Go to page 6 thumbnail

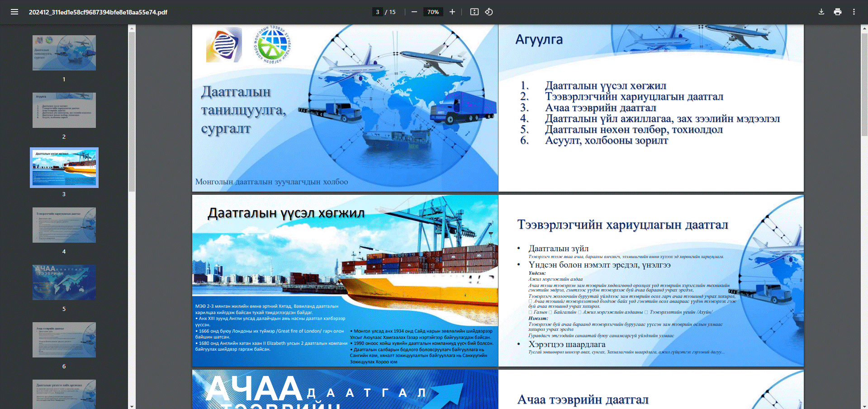coord(64,340)
